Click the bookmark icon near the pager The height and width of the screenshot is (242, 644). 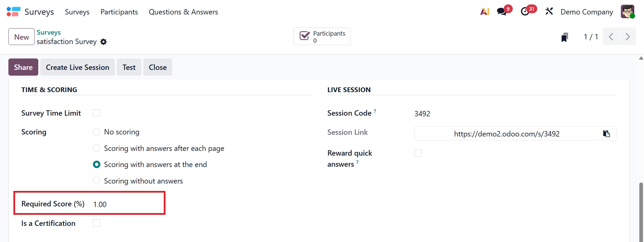coord(565,37)
